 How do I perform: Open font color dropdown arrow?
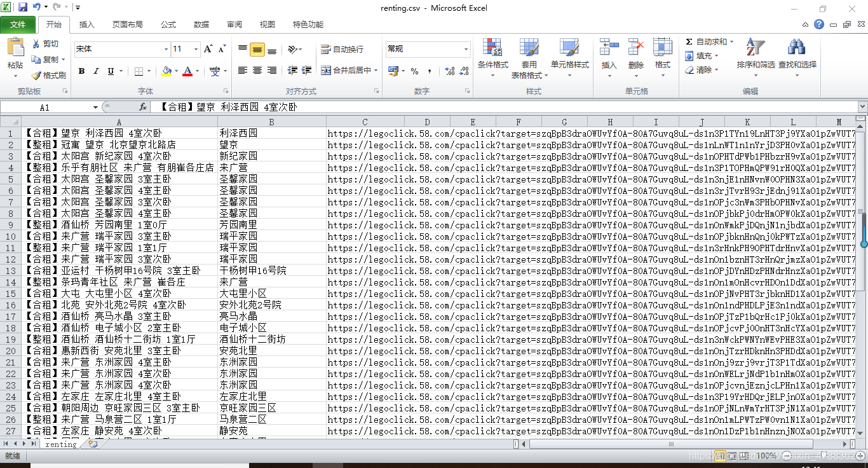[198, 71]
